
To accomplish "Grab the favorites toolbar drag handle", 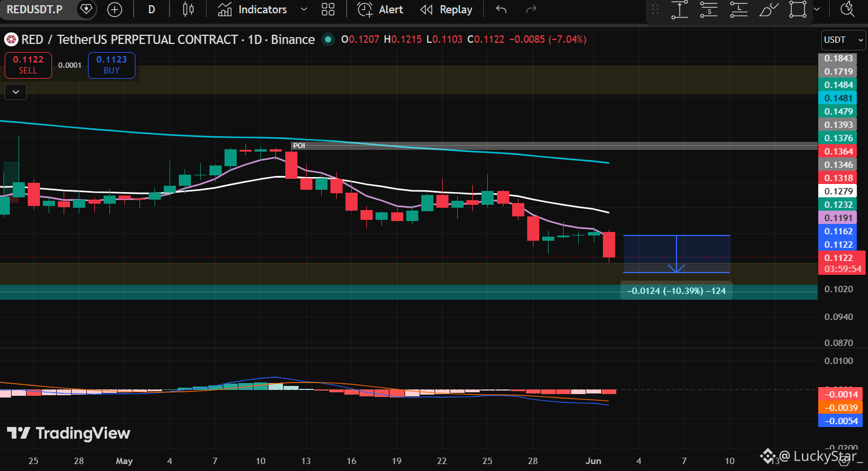I will (x=655, y=9).
